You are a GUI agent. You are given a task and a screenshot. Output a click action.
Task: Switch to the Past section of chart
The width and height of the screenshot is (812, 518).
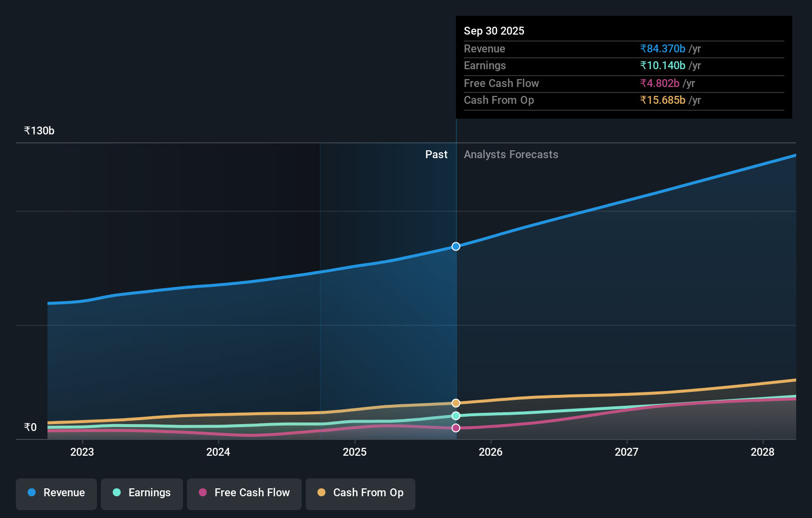coord(436,154)
